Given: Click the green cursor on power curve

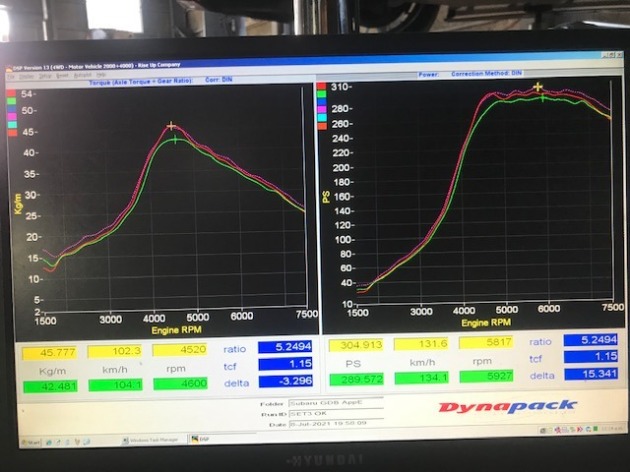Looking at the screenshot, I should tap(543, 98).
